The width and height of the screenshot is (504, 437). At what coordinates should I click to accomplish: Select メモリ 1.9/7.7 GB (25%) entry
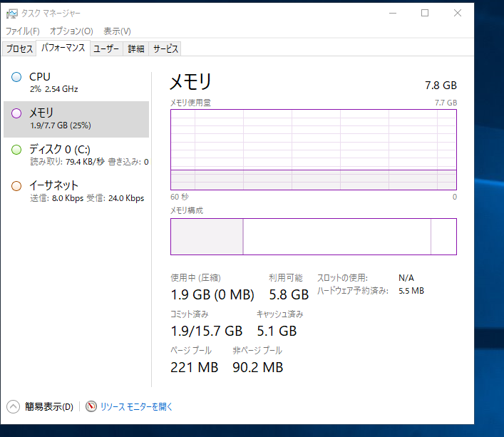[76, 119]
